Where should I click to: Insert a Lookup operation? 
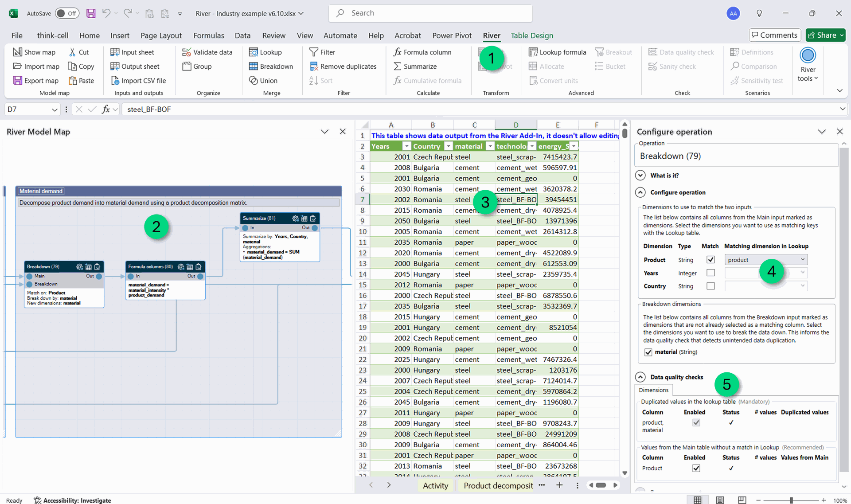(x=265, y=52)
